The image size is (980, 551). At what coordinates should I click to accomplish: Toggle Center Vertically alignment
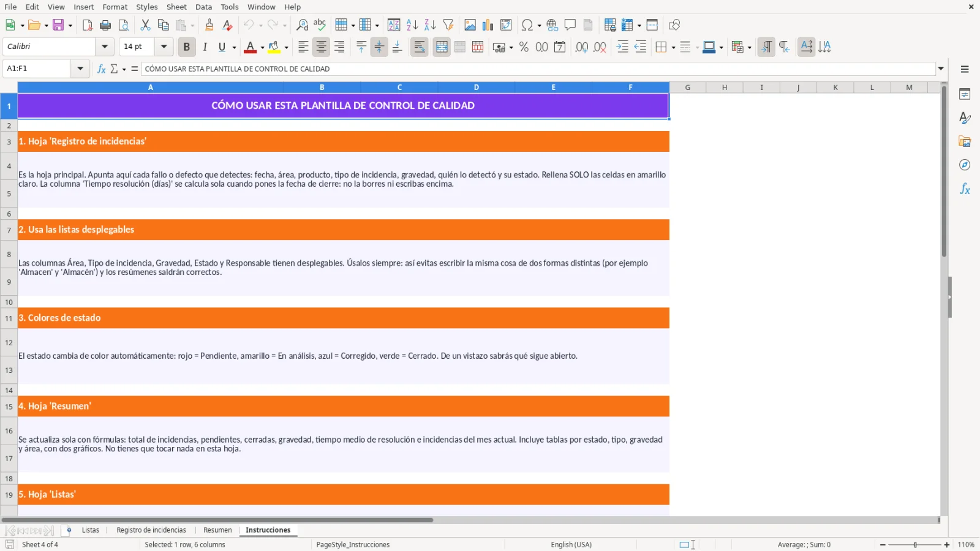379,47
